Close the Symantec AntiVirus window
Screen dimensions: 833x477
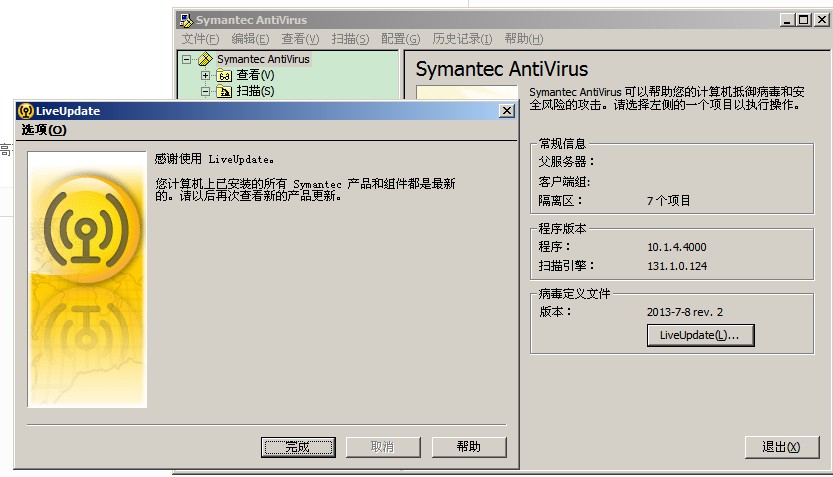tap(821, 20)
